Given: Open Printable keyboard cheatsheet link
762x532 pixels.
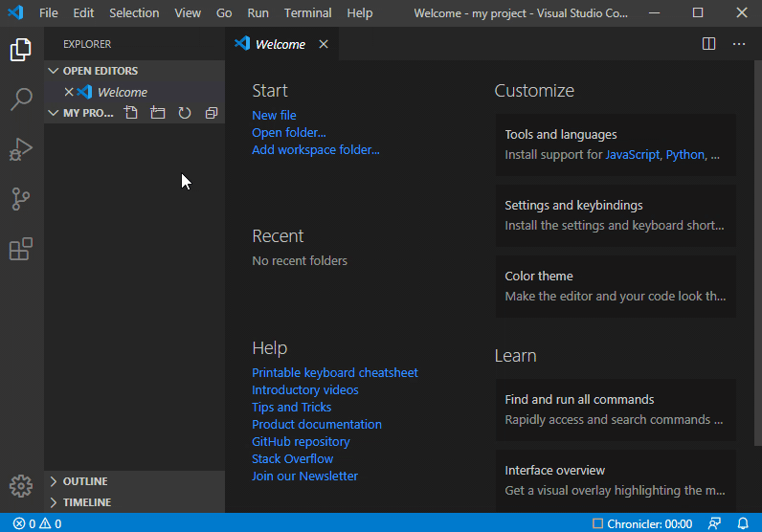Looking at the screenshot, I should [335, 372].
